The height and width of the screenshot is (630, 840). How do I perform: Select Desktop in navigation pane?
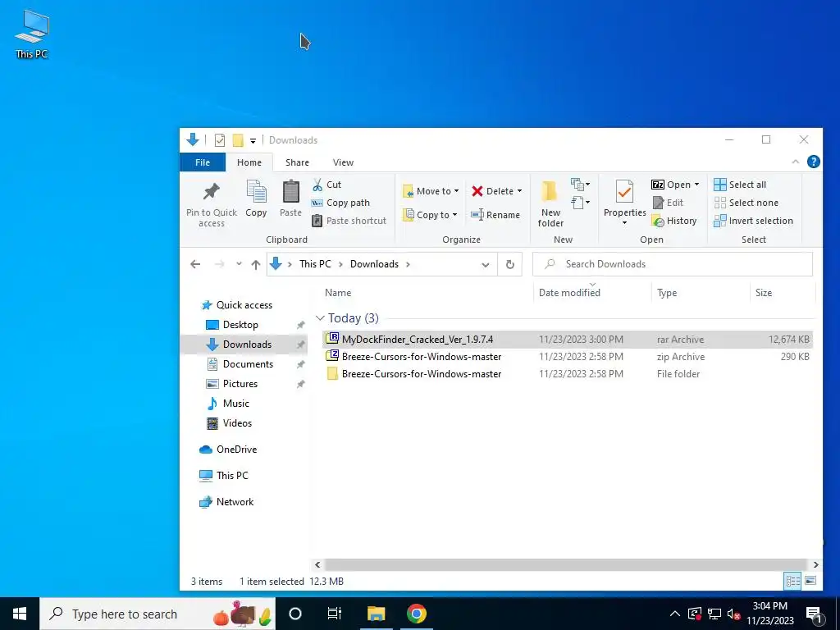tap(240, 325)
